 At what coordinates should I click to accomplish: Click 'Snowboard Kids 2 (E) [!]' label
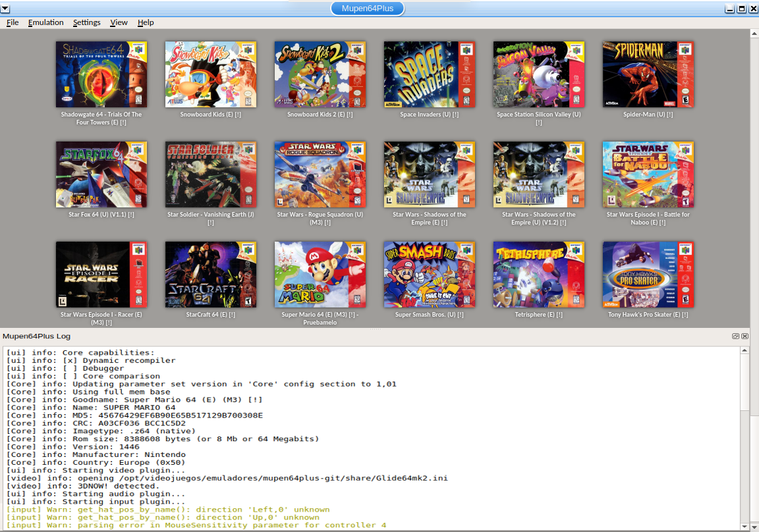pyautogui.click(x=320, y=115)
